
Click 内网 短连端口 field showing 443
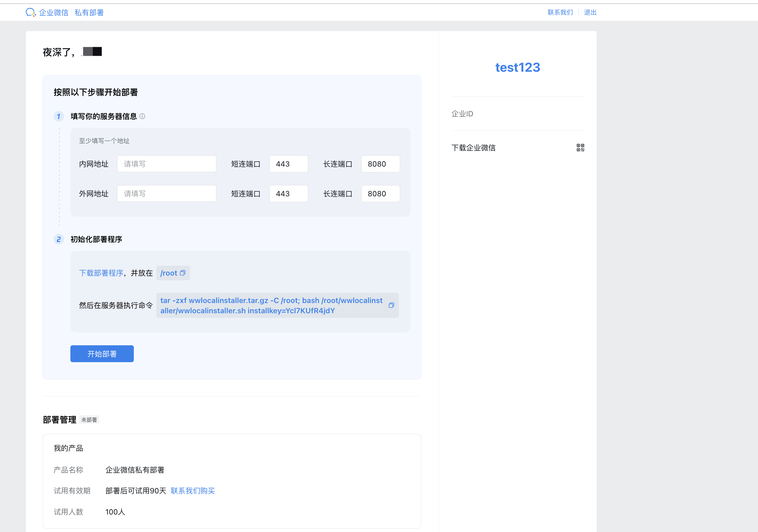(x=288, y=164)
